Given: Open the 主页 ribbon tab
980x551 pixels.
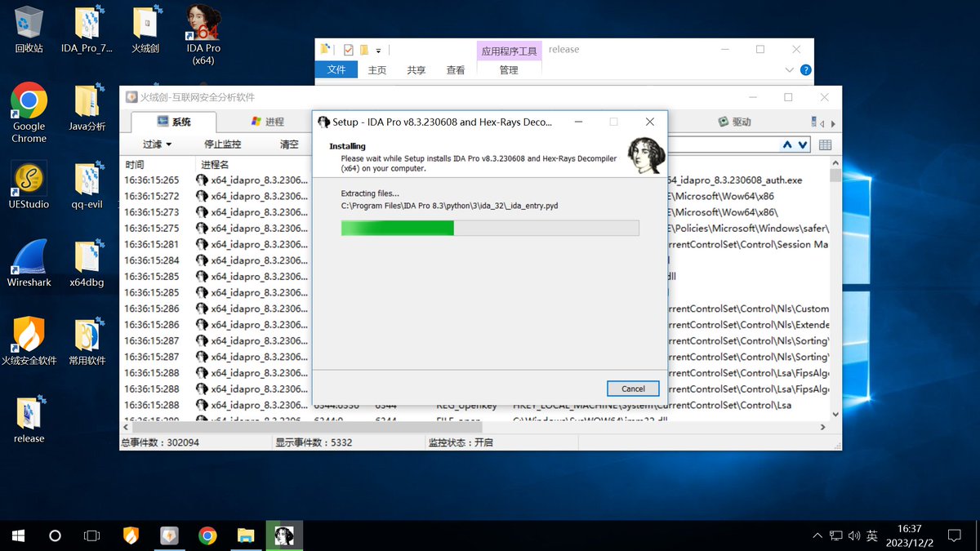Looking at the screenshot, I should coord(377,70).
